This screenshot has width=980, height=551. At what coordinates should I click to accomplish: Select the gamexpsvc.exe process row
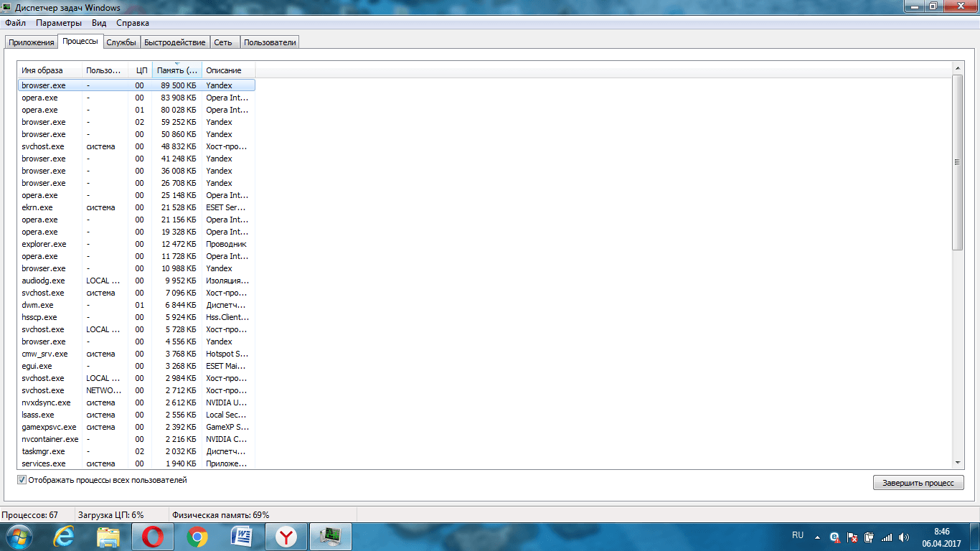136,427
